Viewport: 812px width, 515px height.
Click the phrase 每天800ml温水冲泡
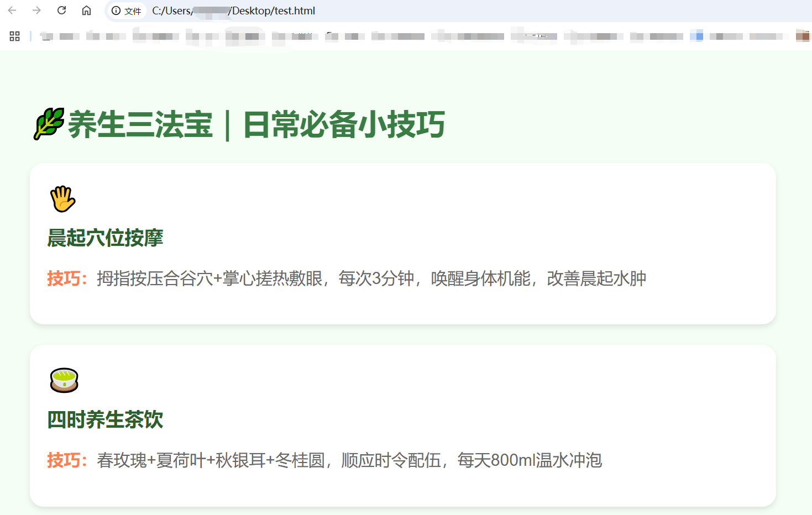tap(530, 460)
